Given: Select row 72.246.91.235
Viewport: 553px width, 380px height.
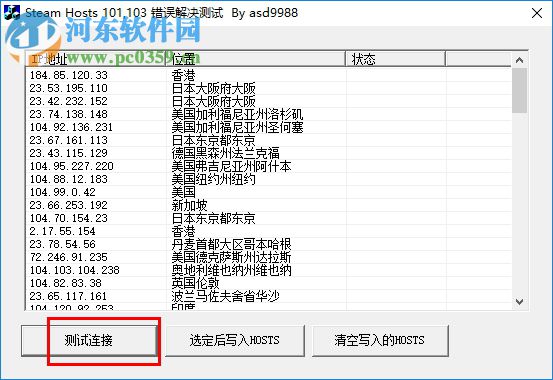Looking at the screenshot, I should [x=269, y=257].
